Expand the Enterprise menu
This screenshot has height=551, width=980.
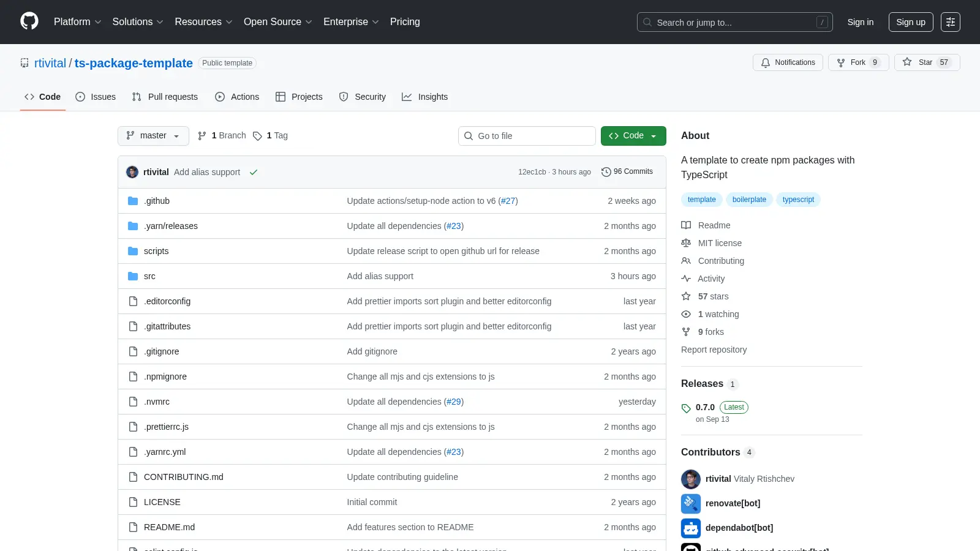(x=351, y=22)
